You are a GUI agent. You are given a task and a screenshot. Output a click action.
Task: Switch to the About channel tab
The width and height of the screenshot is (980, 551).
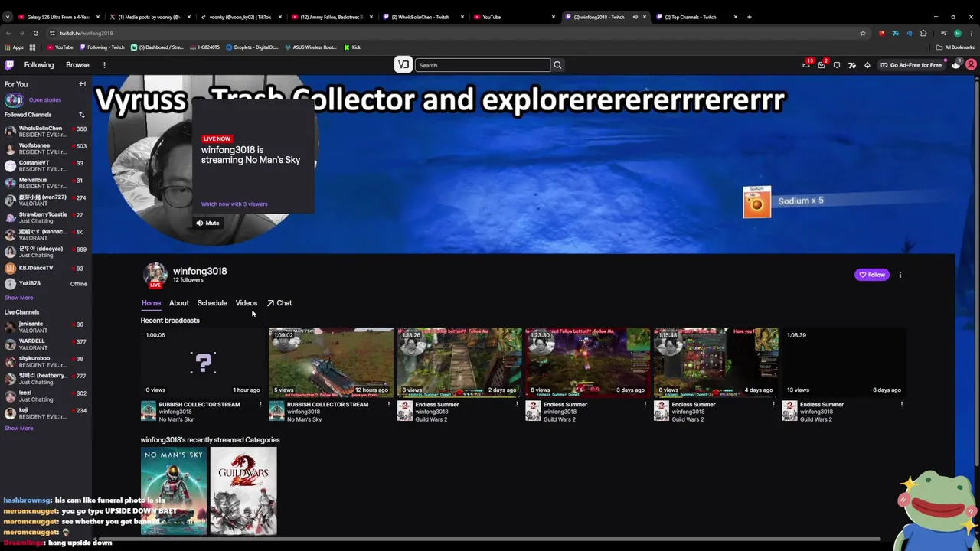click(x=178, y=303)
